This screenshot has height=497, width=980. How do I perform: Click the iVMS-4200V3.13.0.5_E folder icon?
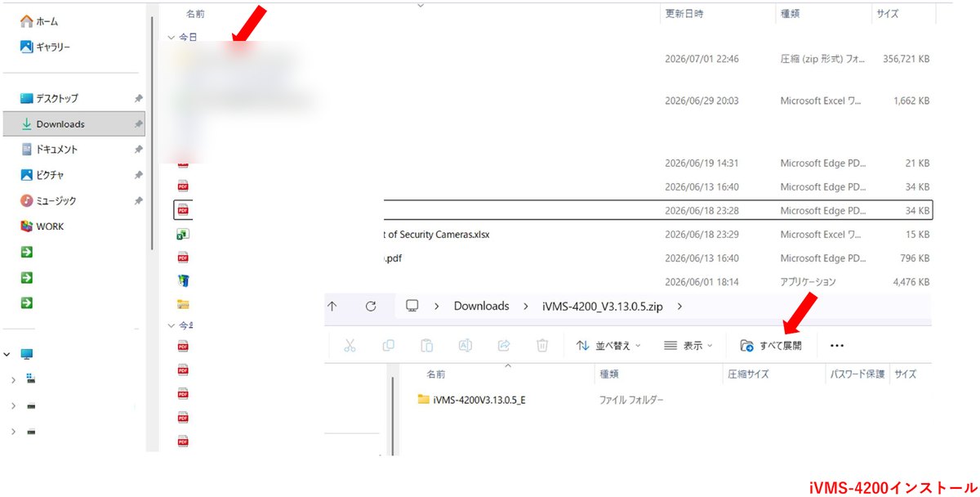click(423, 400)
